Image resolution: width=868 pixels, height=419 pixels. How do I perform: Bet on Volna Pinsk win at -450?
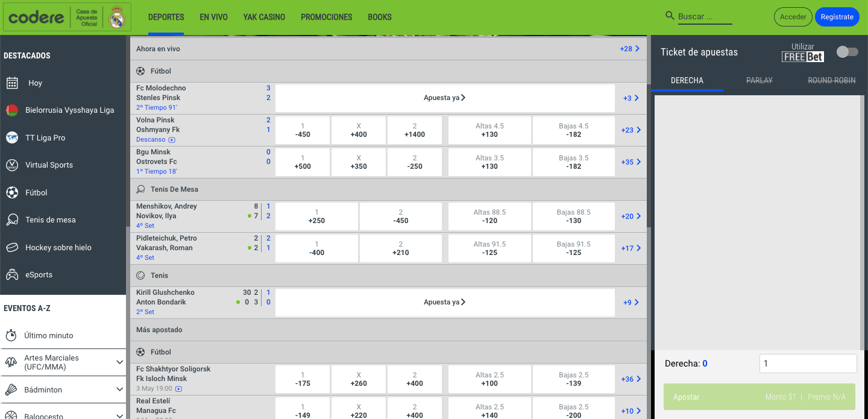click(x=303, y=130)
